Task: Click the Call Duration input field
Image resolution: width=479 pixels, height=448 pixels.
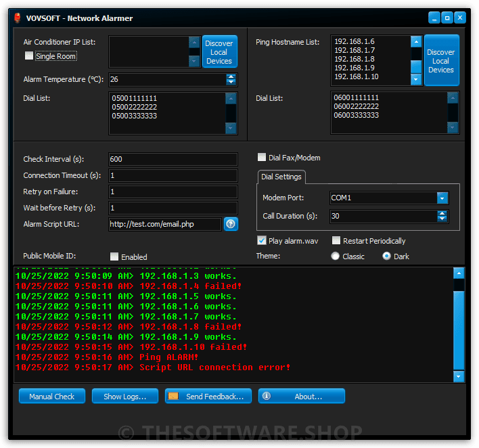Action: [384, 216]
